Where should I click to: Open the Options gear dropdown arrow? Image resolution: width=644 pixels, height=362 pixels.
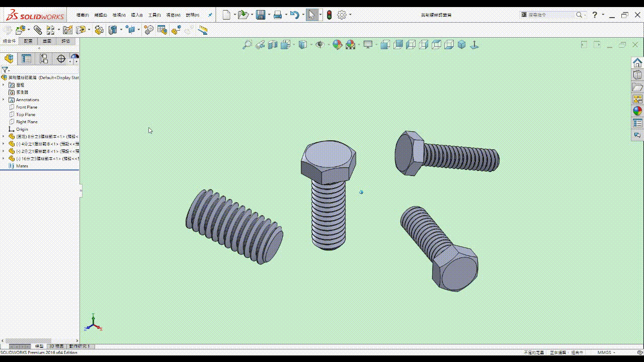[x=351, y=15]
